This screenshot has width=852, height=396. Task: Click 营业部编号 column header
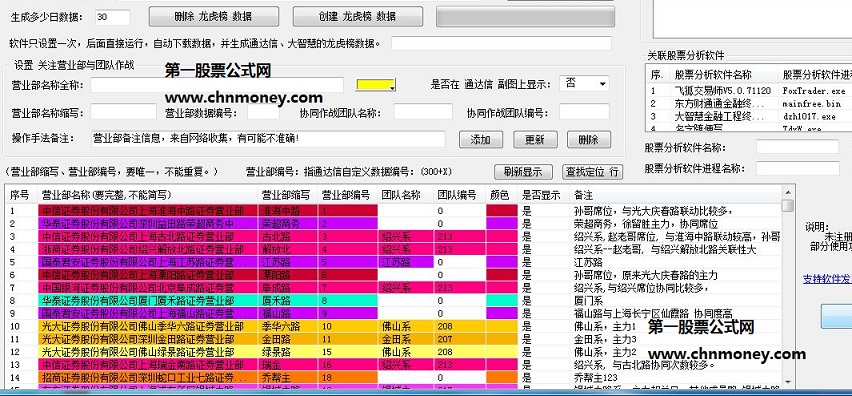pos(347,194)
